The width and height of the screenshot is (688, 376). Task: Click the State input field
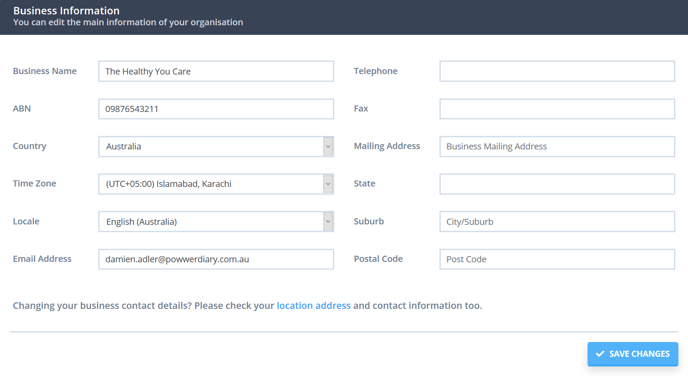[557, 184]
